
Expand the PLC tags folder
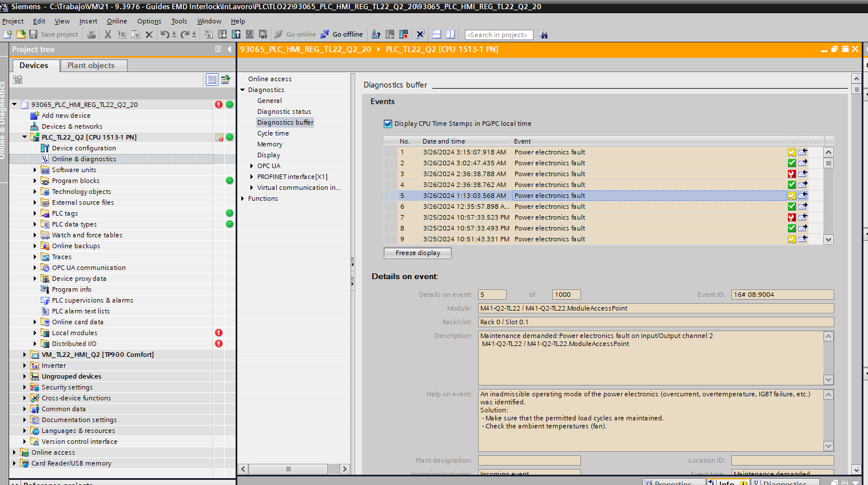tap(35, 213)
